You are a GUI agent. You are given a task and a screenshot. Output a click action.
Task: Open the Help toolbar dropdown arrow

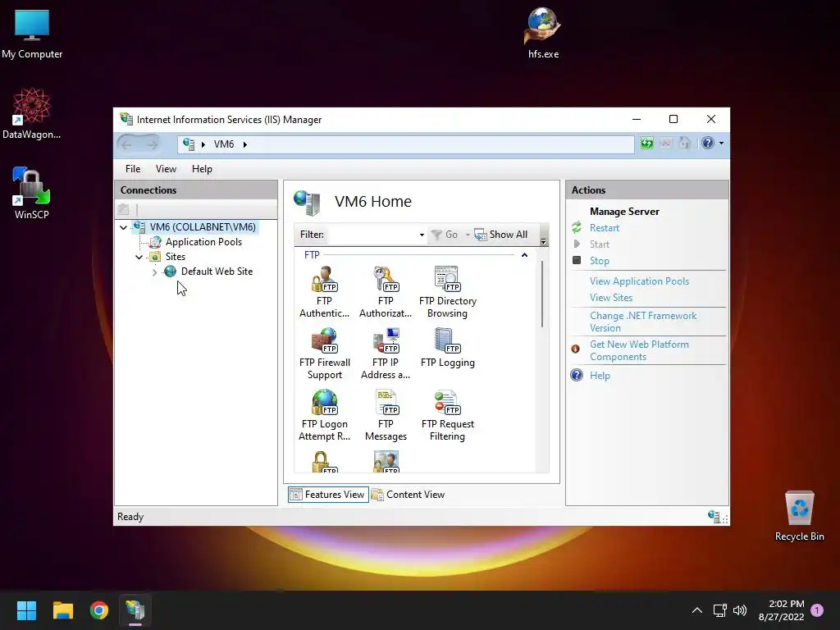(721, 143)
